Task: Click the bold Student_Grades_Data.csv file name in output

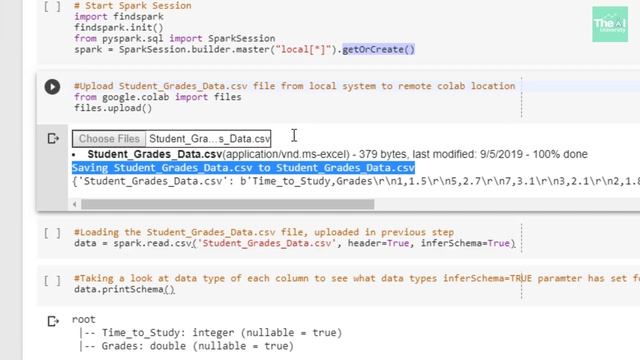Action: pos(155,154)
